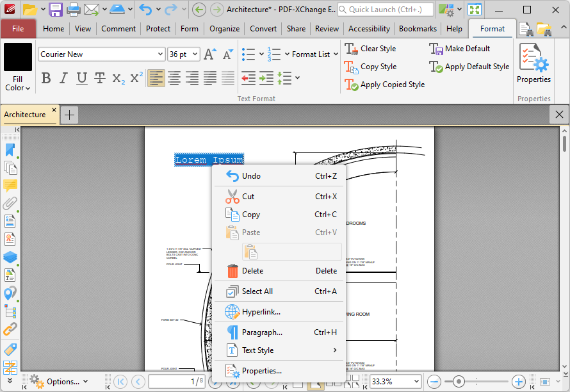The height and width of the screenshot is (392, 570).
Task: Expand the line spacing dropdown arrow
Action: (x=298, y=78)
